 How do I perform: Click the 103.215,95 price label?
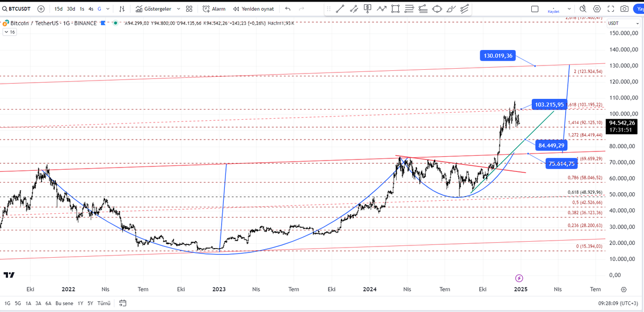549,105
